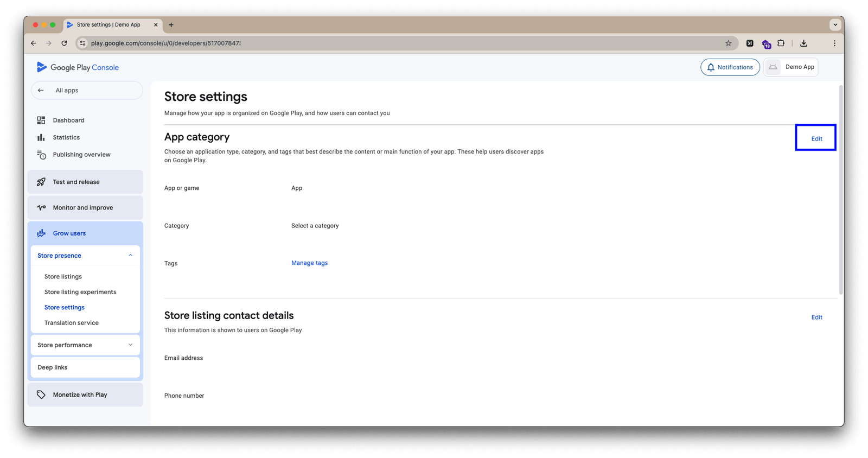Screen dimensions: 868x458
Task: Select the Store settings | Demo App tab
Action: point(112,25)
